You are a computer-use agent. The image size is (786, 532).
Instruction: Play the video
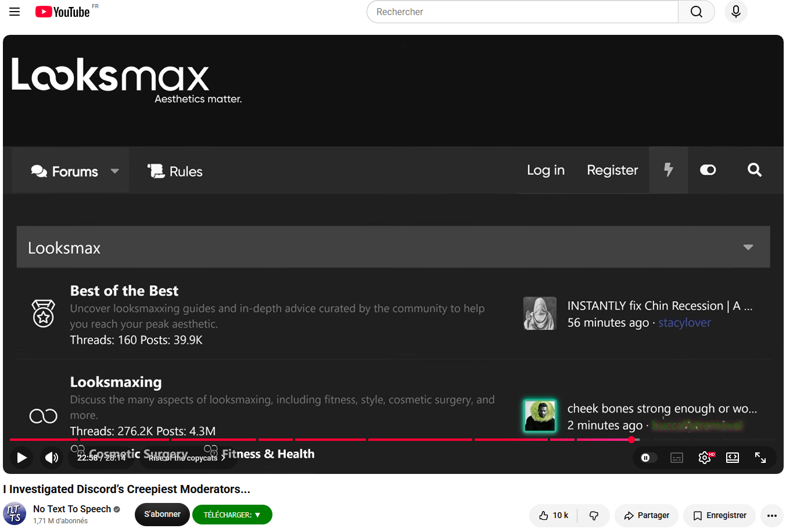[21, 458]
